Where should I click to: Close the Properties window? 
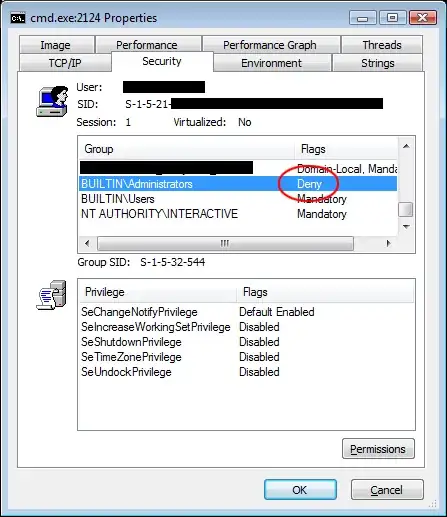[423, 18]
